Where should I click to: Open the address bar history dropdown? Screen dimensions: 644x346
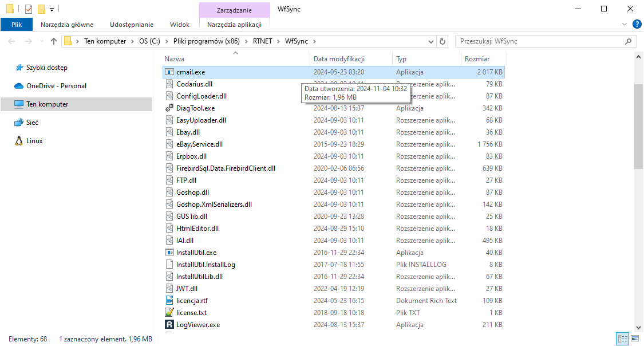click(x=431, y=41)
